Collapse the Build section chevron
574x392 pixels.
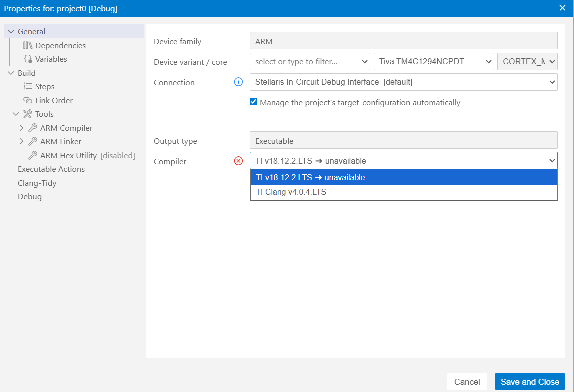tap(11, 73)
